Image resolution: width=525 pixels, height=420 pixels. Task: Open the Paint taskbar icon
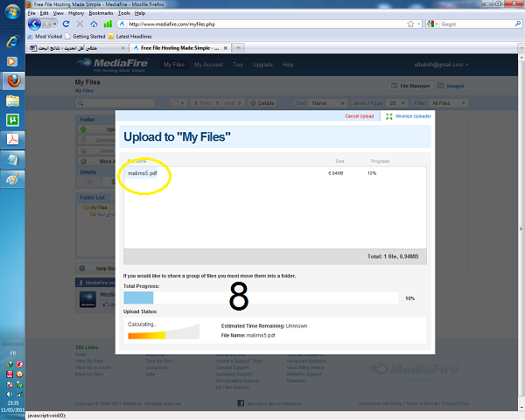click(12, 179)
